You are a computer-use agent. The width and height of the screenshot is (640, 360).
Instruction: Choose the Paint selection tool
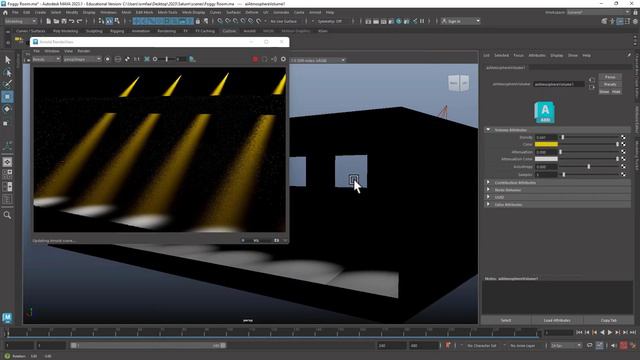(7, 84)
